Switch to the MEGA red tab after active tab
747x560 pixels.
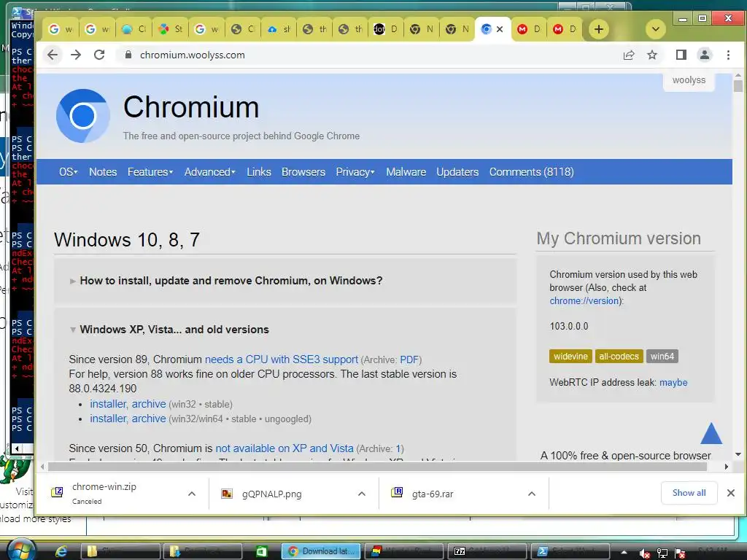click(x=529, y=29)
